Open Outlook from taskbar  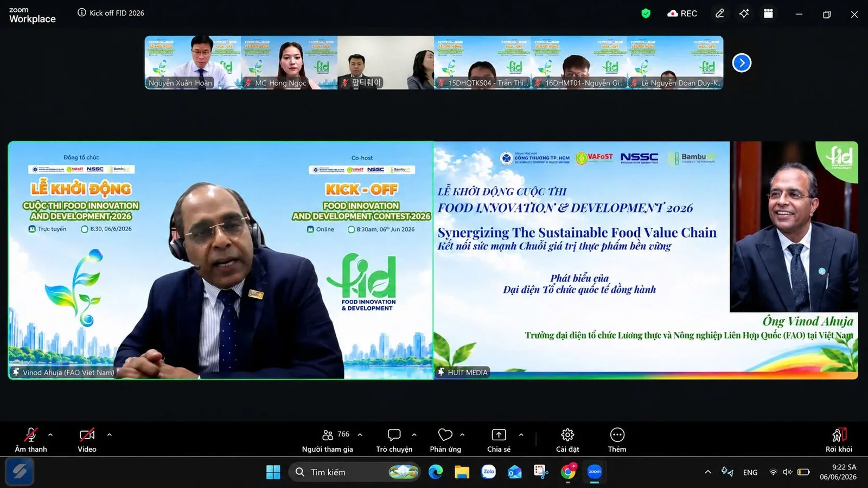click(514, 472)
